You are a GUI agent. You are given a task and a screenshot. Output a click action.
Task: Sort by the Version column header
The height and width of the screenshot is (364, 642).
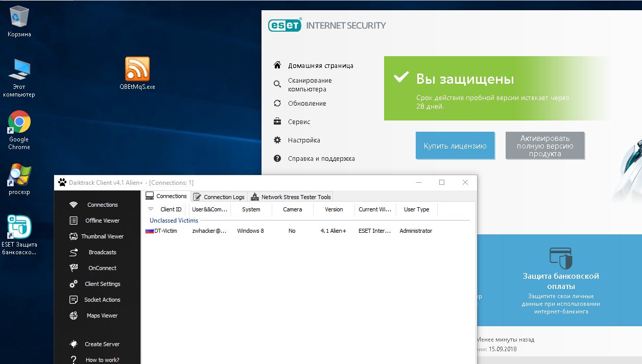click(x=334, y=209)
